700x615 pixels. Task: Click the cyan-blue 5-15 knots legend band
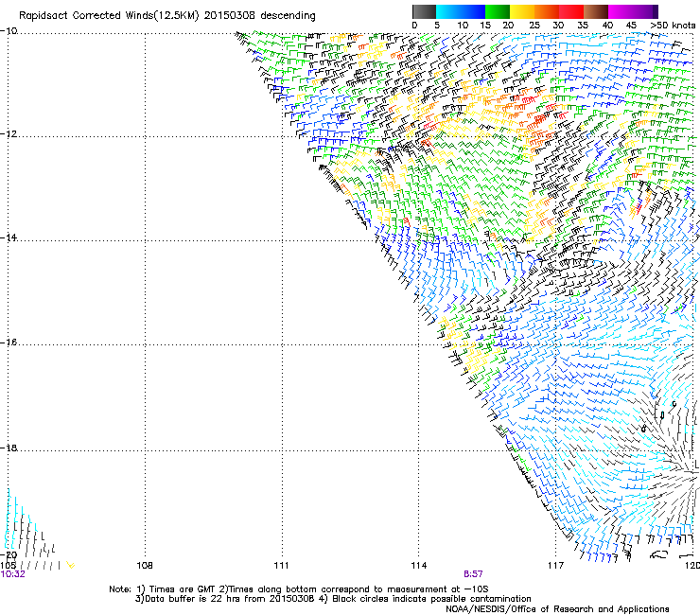point(461,11)
